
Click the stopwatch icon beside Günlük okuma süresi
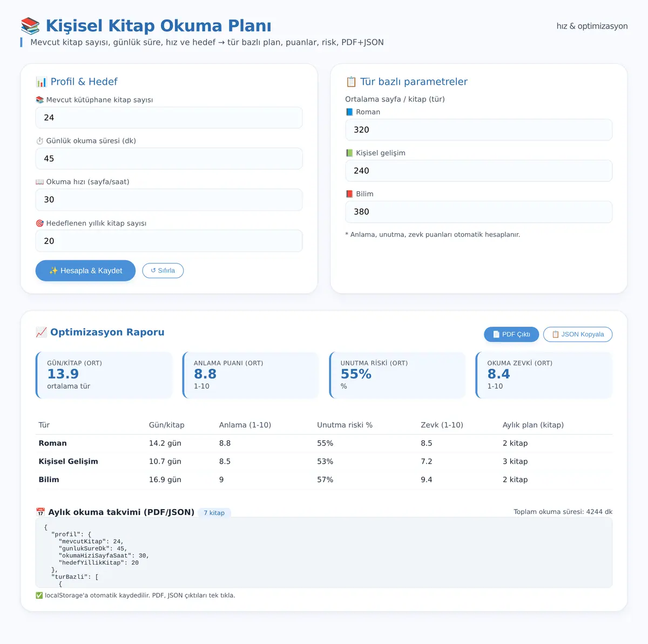pyautogui.click(x=39, y=141)
